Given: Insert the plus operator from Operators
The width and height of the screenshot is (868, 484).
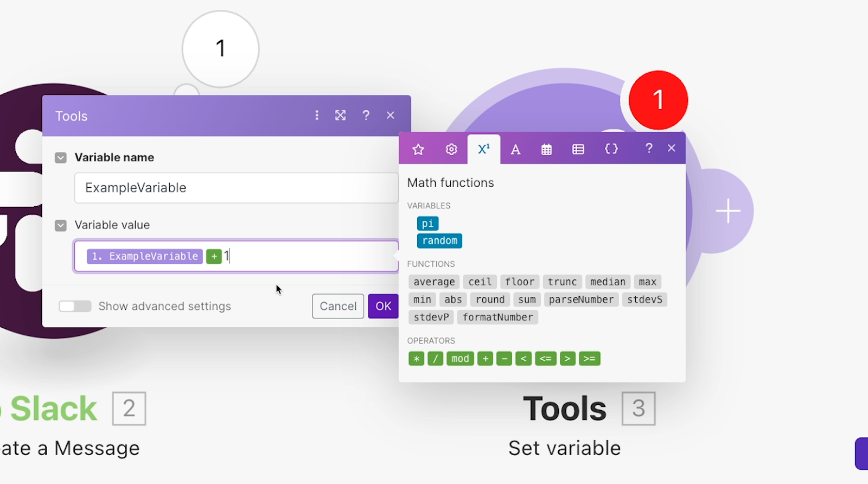Looking at the screenshot, I should 485,359.
